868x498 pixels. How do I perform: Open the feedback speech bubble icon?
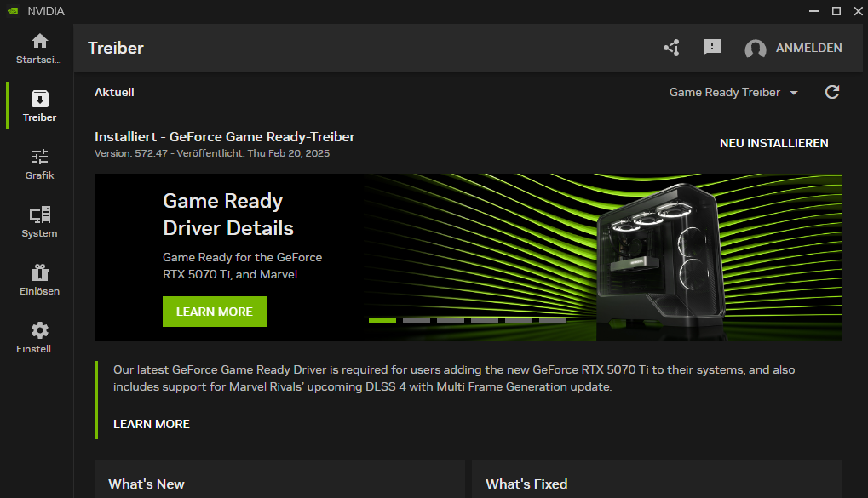pyautogui.click(x=712, y=49)
